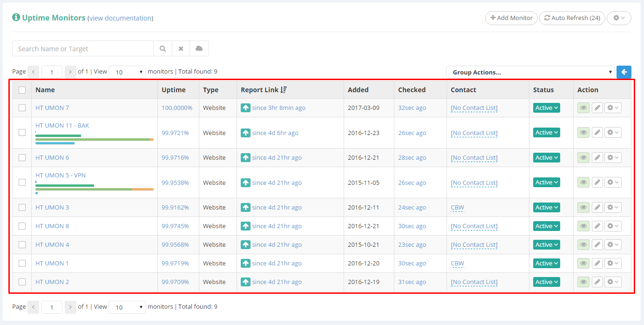This screenshot has width=644, height=325.
Task: Click the search magnifier icon
Action: [x=163, y=48]
